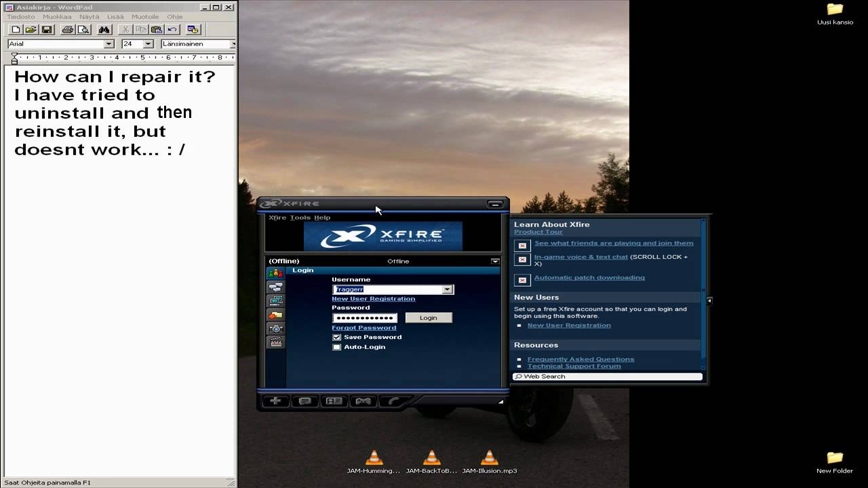Click the Xfire voice call phone button
The image size is (868, 488).
coord(393,401)
